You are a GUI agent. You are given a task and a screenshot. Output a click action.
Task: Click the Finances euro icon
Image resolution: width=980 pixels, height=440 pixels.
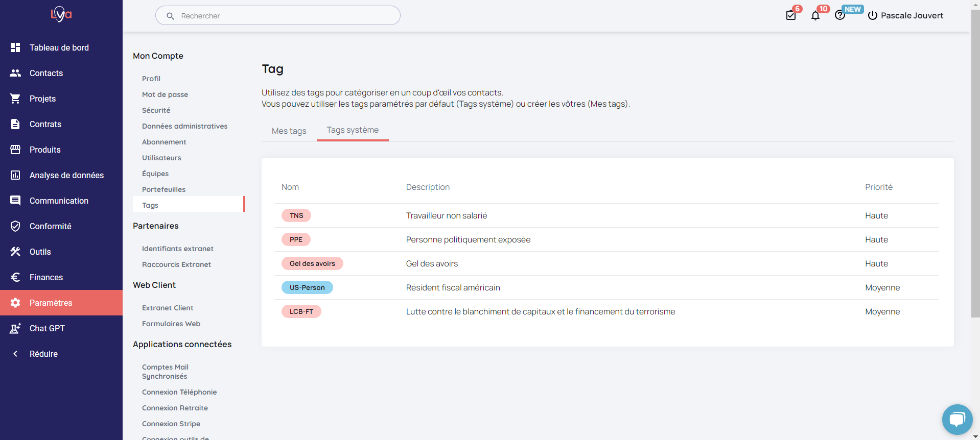point(15,277)
